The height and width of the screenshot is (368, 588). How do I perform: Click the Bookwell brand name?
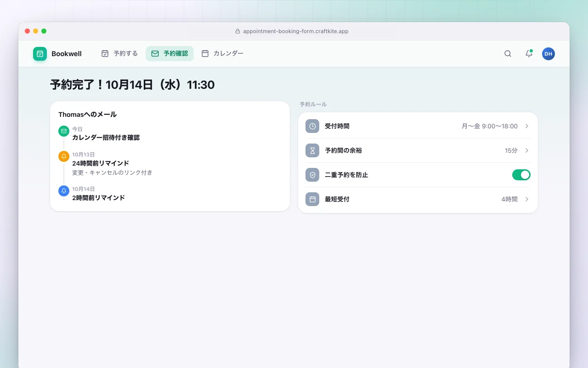coord(67,54)
